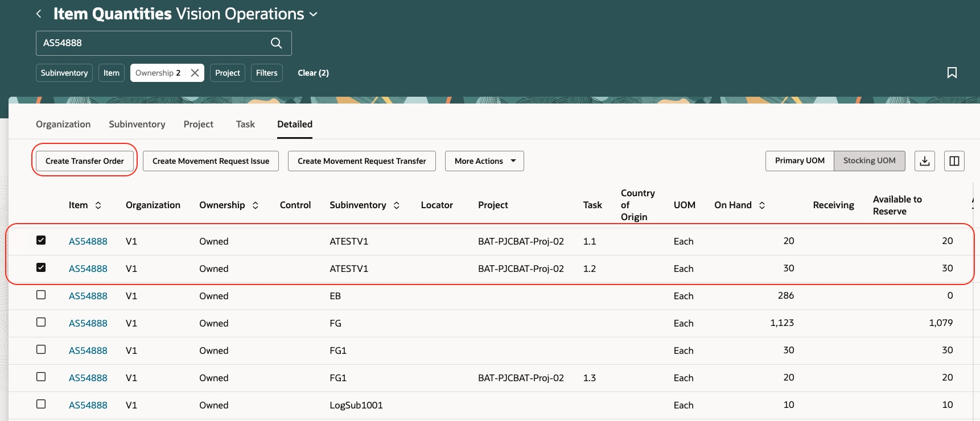Viewport: 980px width, 421px height.
Task: Click the download export icon
Action: pyautogui.click(x=925, y=161)
